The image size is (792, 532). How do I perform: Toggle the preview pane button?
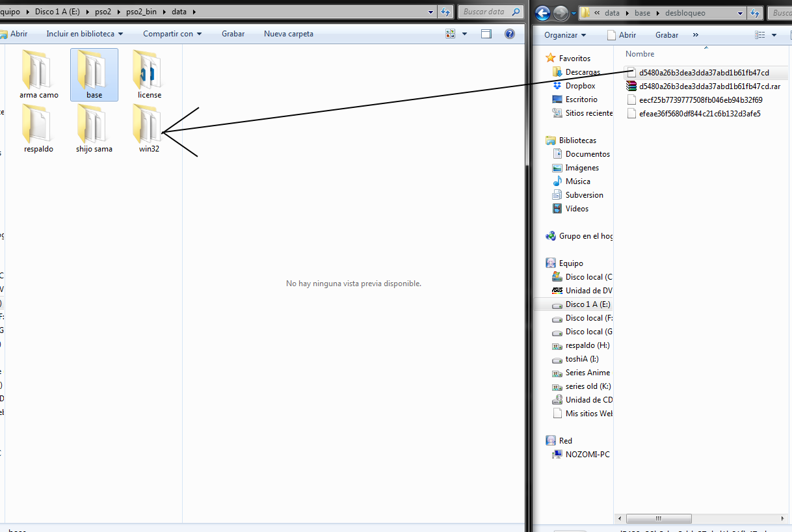click(486, 34)
